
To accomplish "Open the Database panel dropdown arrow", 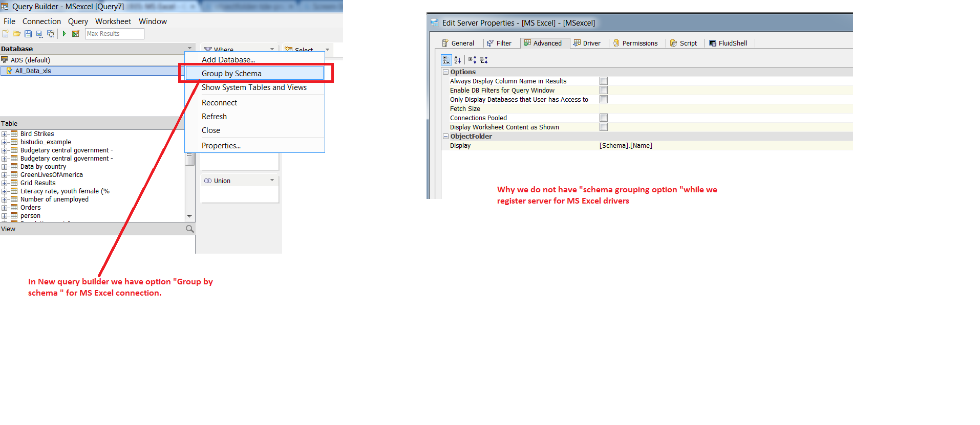I will tap(190, 49).
